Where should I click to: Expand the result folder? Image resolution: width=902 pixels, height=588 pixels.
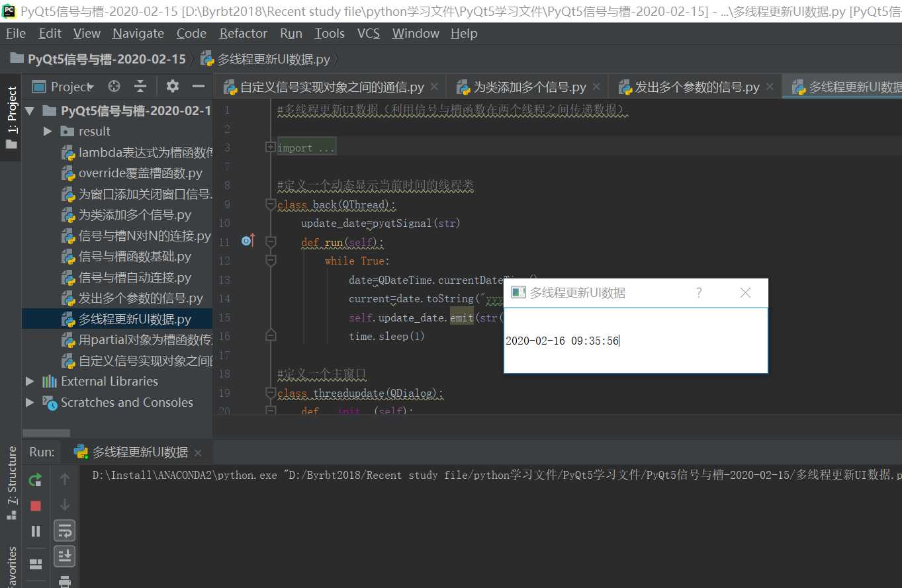(x=47, y=131)
